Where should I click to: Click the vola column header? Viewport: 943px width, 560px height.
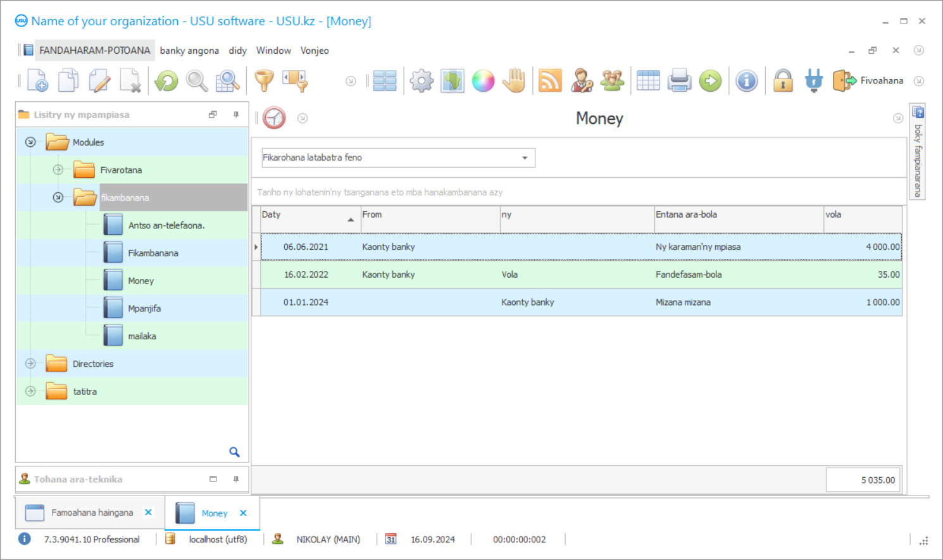tap(863, 220)
